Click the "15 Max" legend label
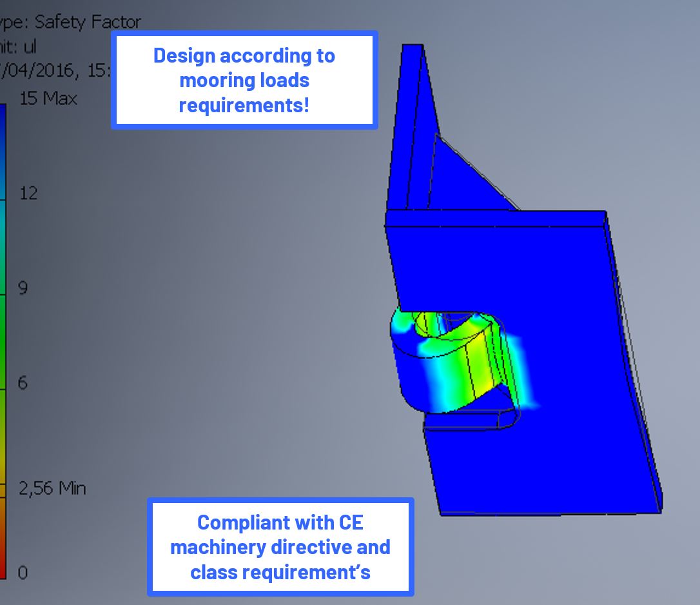The height and width of the screenshot is (605, 700). [48, 99]
